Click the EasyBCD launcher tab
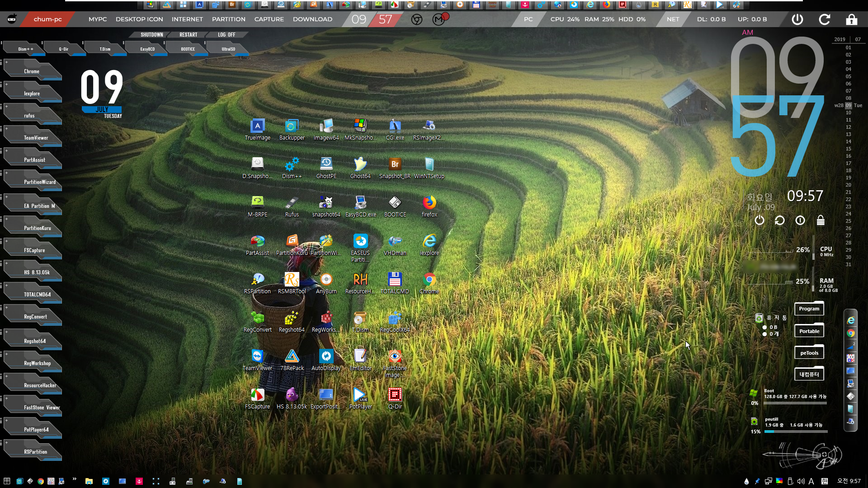Screen dimensions: 868x488 point(147,49)
